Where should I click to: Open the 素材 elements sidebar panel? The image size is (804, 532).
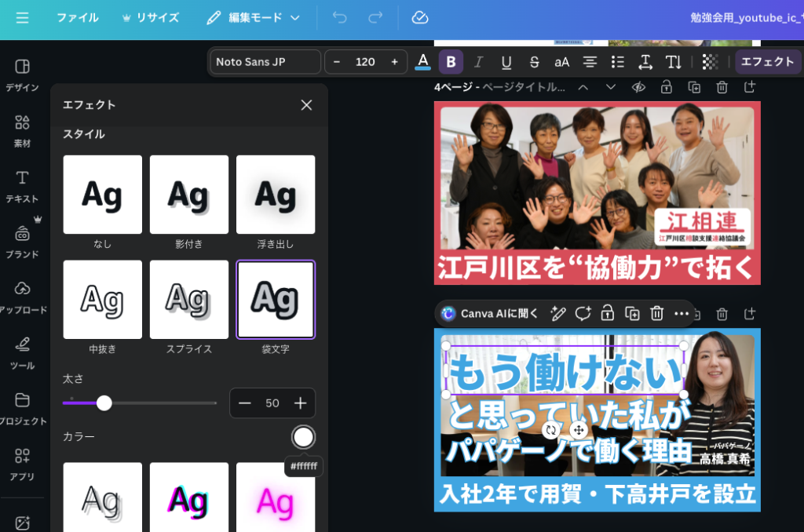(x=22, y=130)
